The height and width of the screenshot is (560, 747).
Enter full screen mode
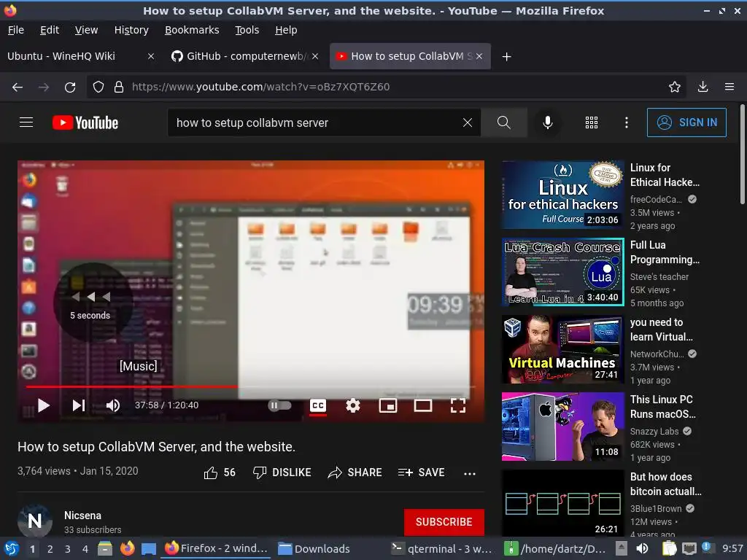click(458, 405)
